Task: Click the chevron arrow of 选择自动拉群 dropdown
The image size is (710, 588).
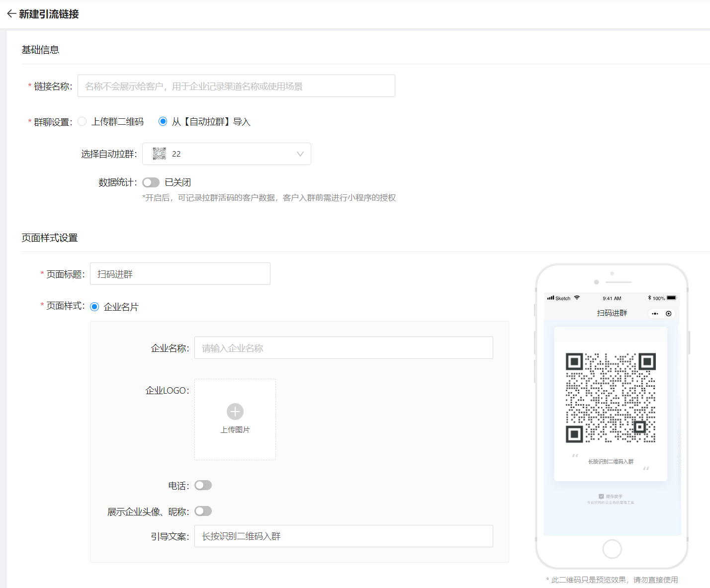Action: pos(300,154)
